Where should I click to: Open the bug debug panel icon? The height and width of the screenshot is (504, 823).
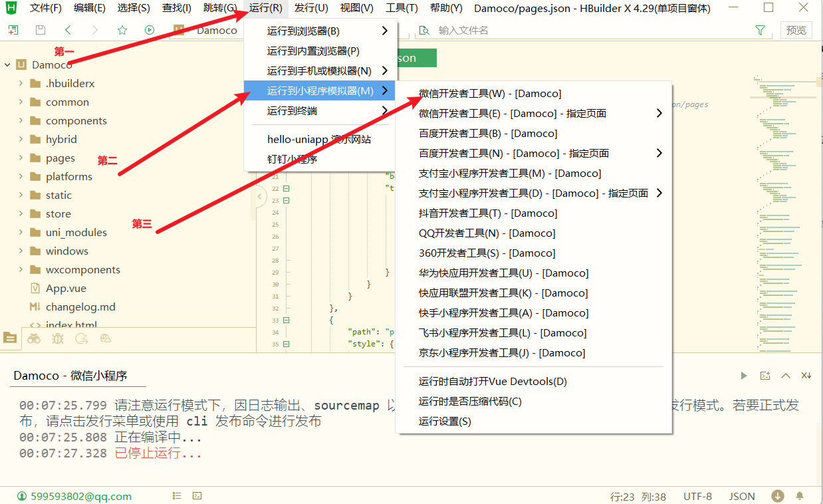click(58, 338)
